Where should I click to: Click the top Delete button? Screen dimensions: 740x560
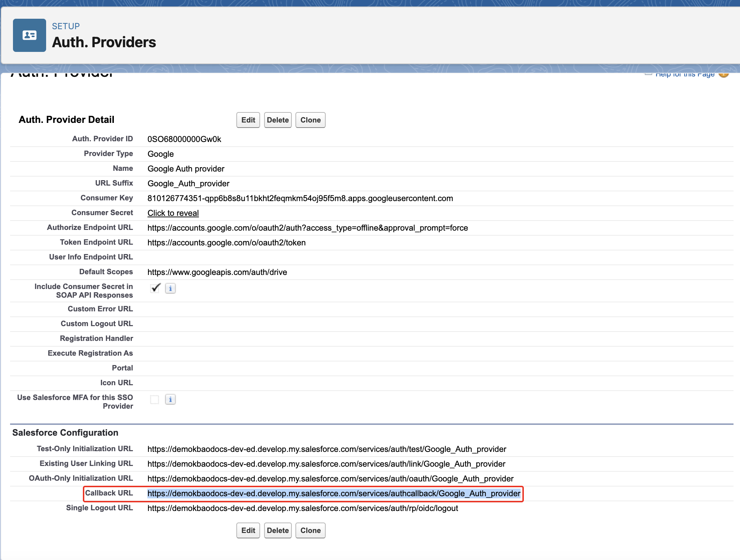pos(277,120)
